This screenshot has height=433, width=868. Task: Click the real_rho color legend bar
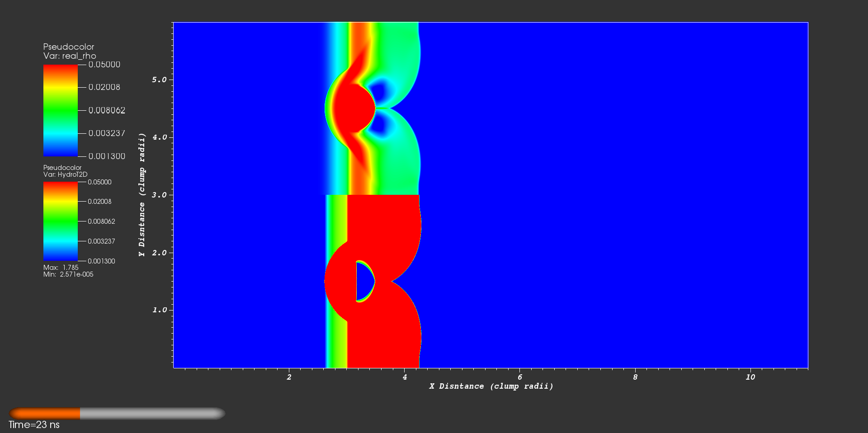[60, 110]
